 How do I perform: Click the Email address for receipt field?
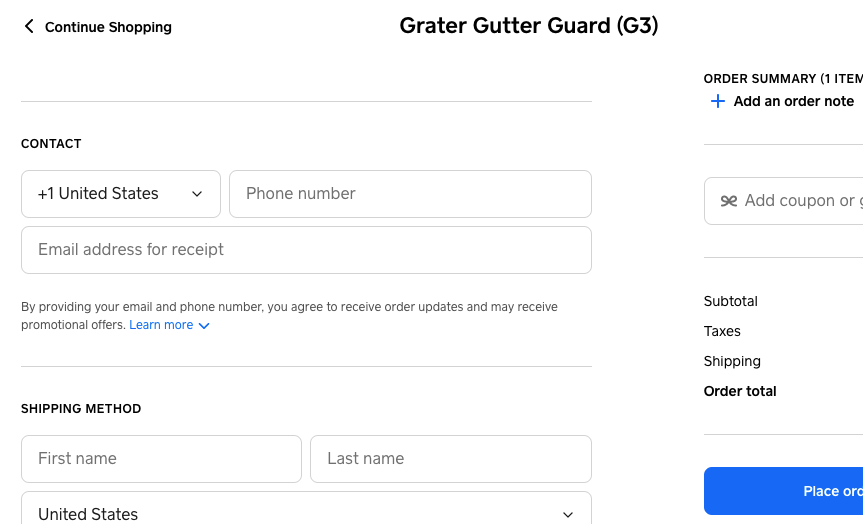point(306,250)
